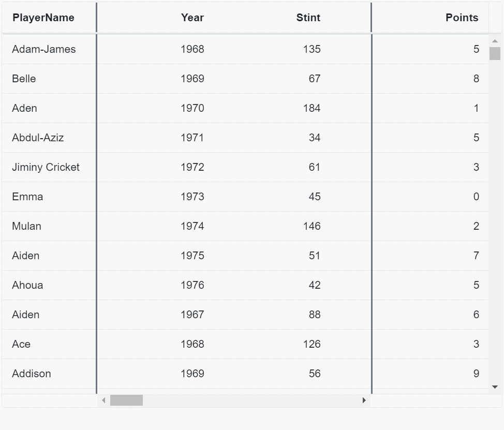This screenshot has width=504, height=430.
Task: Click the vertical scrollbar down arrow
Action: (x=495, y=387)
